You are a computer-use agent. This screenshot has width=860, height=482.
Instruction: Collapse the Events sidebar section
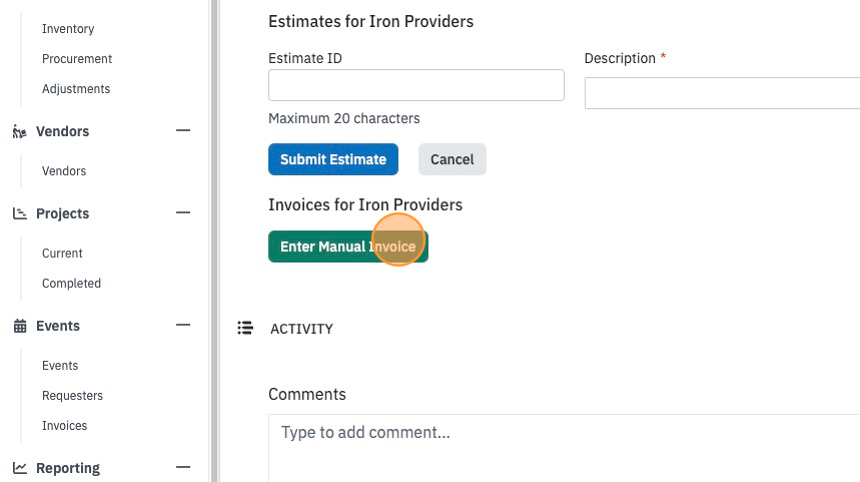[183, 325]
